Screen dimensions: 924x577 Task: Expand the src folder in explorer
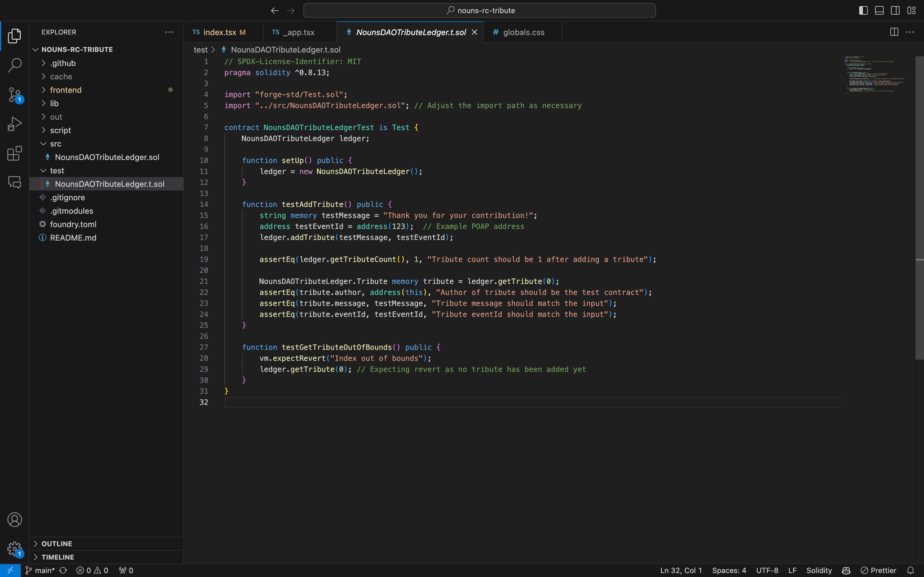(x=55, y=143)
